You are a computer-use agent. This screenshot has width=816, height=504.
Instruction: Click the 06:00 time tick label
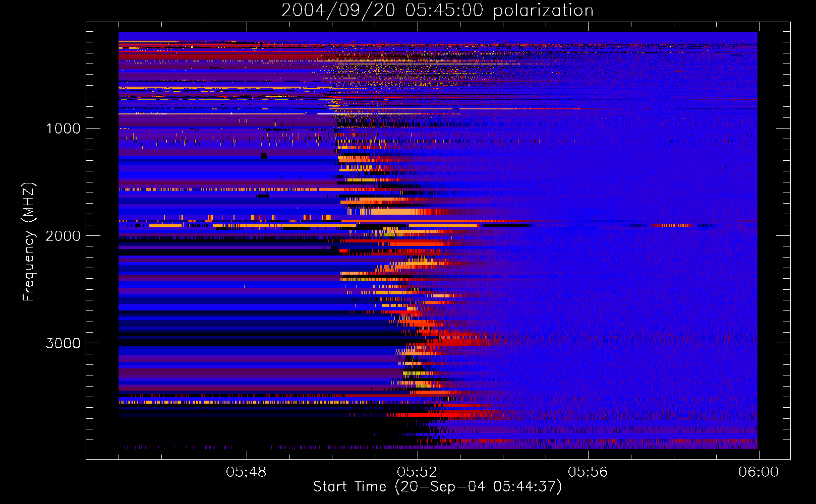click(759, 472)
